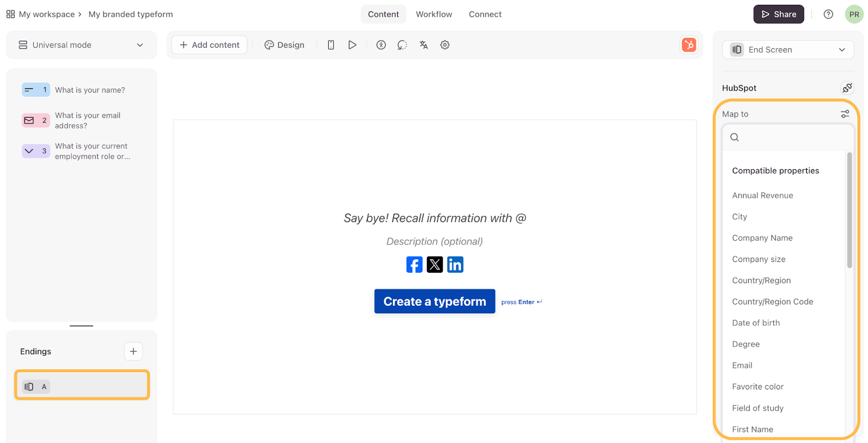Click the HubSpot link icon
The width and height of the screenshot is (868, 443).
pos(847,88)
